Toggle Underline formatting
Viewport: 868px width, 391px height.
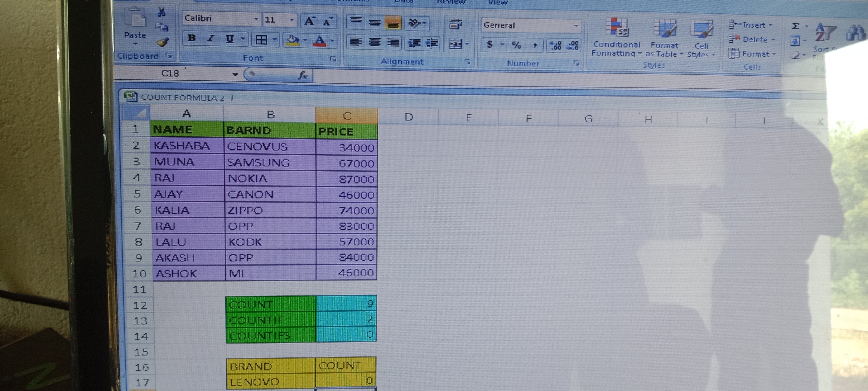pos(230,39)
